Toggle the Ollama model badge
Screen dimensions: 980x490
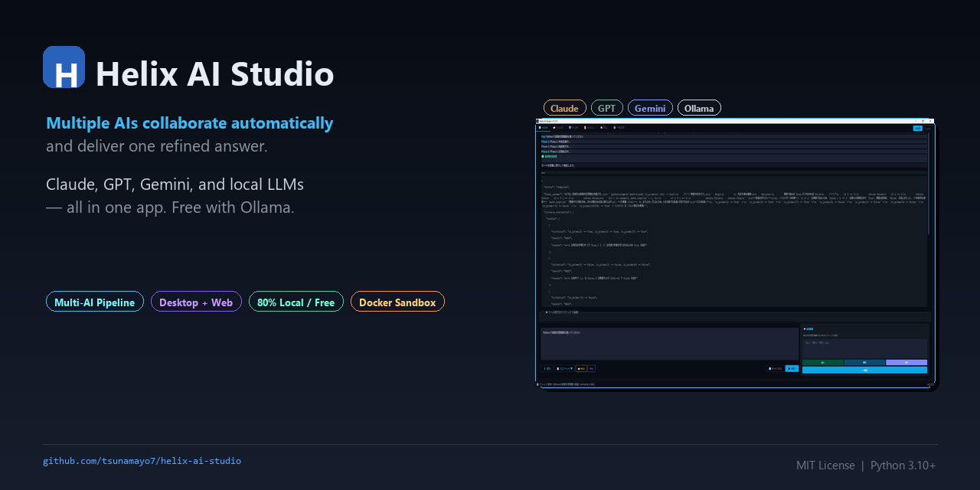tap(699, 107)
